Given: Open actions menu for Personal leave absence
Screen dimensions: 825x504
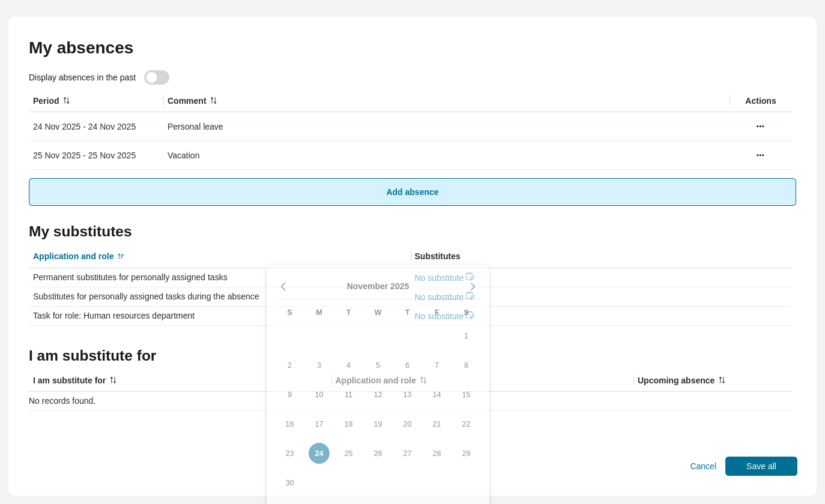Looking at the screenshot, I should pyautogui.click(x=760, y=127).
